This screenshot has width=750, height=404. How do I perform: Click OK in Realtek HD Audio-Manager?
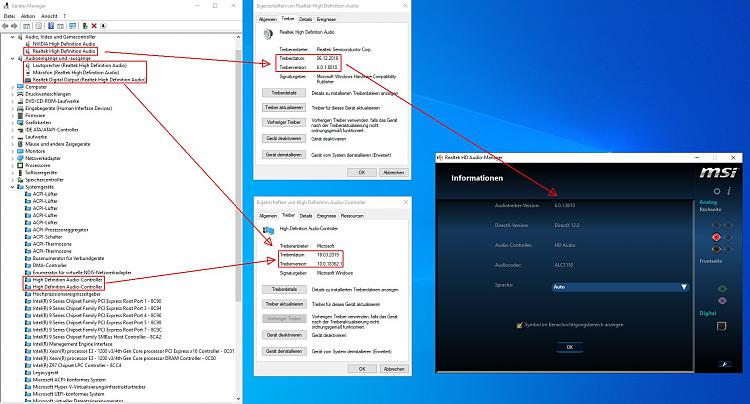click(x=570, y=348)
